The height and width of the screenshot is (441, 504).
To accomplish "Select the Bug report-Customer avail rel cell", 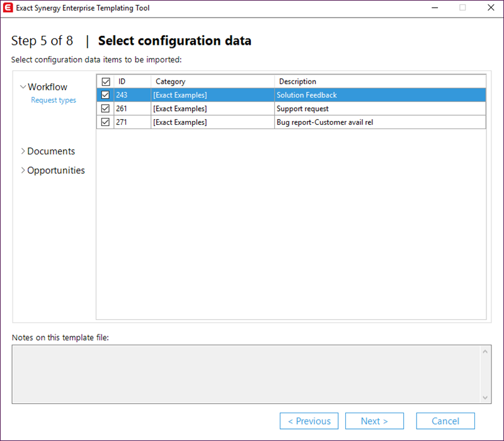I will (381, 122).
